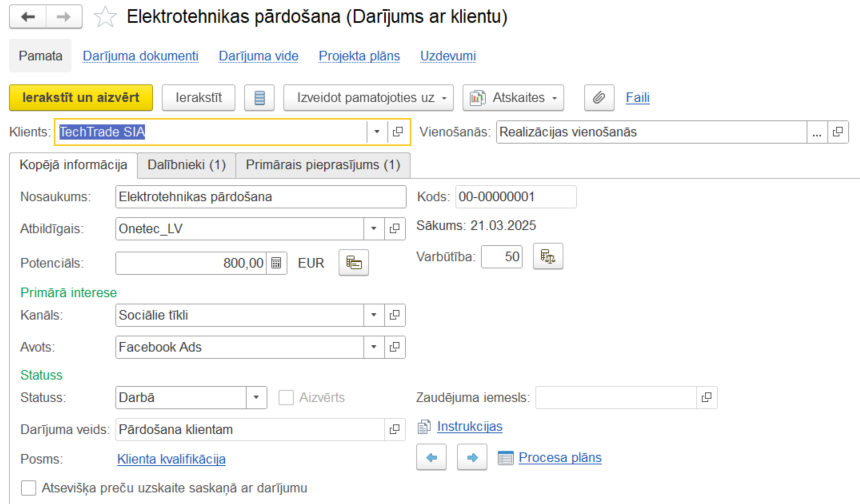Expand the Atskaites menu button
860x504 pixels.
(x=514, y=97)
